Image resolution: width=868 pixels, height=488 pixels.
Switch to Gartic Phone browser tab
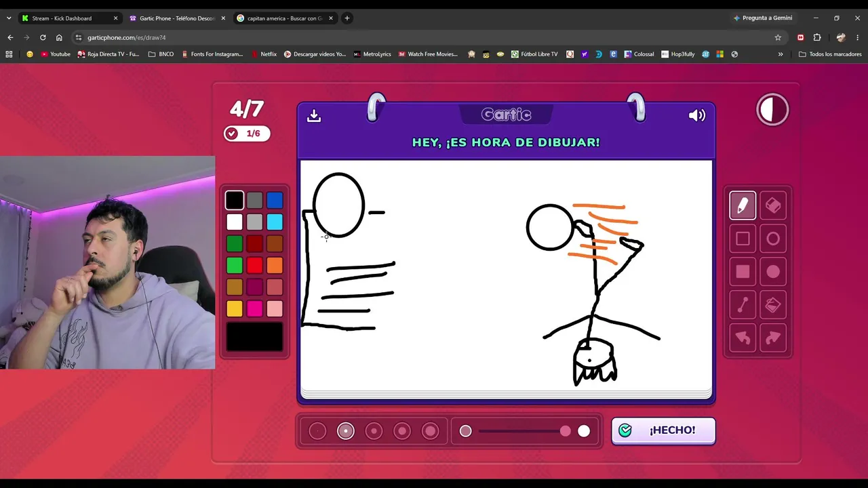pyautogui.click(x=177, y=18)
